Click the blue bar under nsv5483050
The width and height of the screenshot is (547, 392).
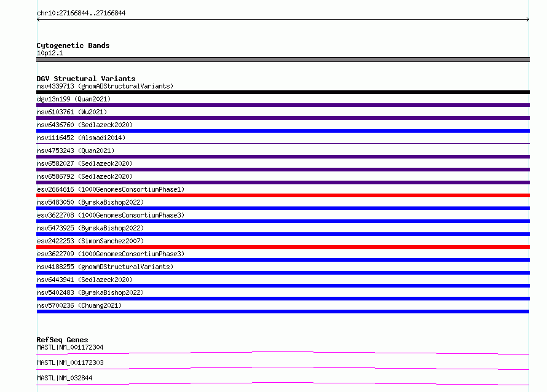coord(283,208)
